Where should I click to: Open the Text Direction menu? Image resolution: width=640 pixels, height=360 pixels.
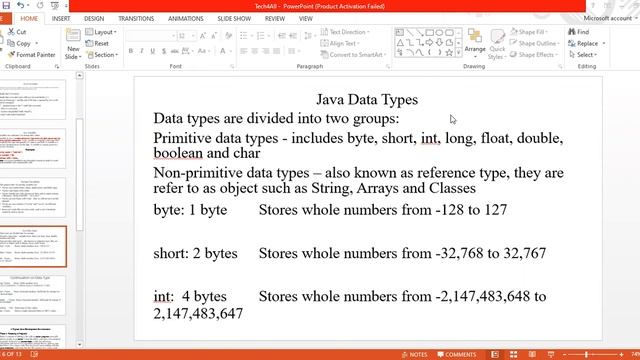pyautogui.click(x=345, y=31)
